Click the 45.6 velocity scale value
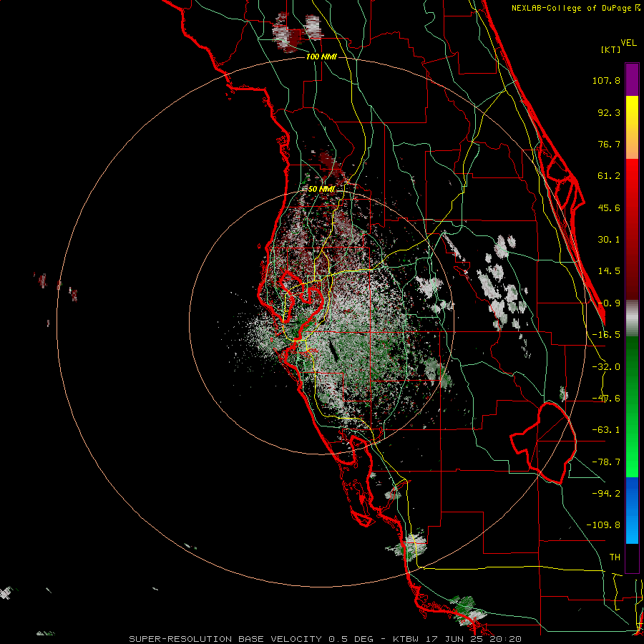The height and width of the screenshot is (644, 644). 609,208
